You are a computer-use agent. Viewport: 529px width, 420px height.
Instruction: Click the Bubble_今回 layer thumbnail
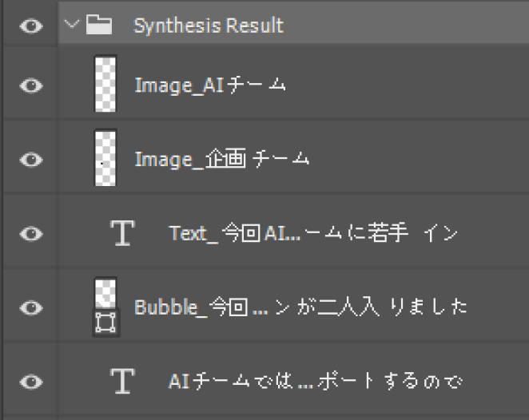pyautogui.click(x=105, y=292)
